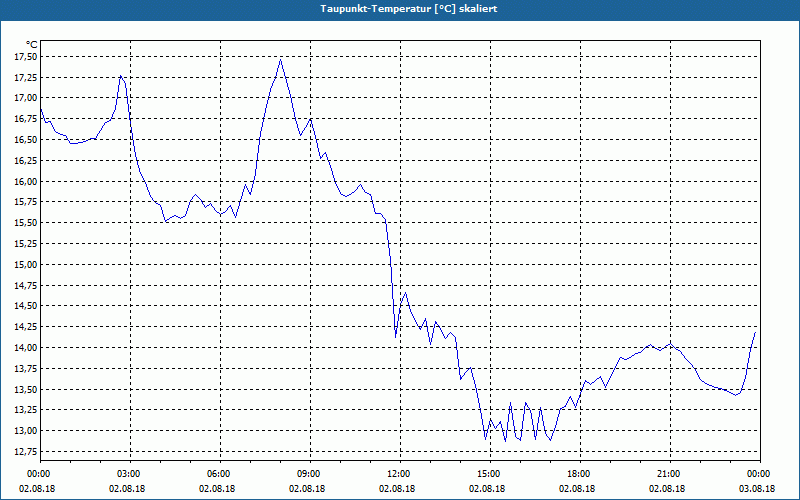Click the 02.08.18 date under 15:00

coord(487,489)
